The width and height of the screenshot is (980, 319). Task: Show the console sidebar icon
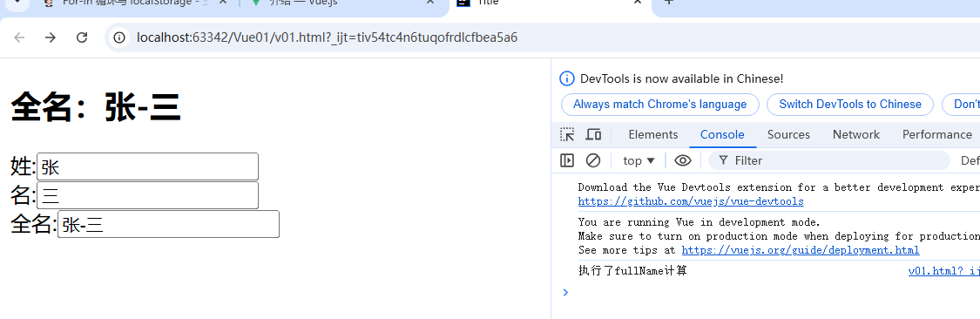[567, 160]
